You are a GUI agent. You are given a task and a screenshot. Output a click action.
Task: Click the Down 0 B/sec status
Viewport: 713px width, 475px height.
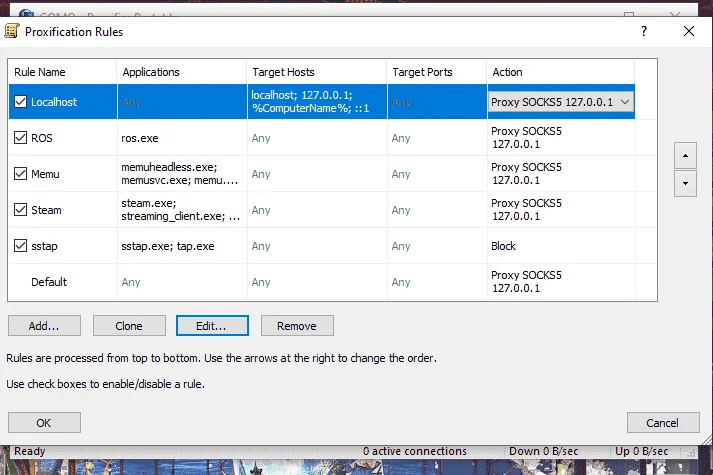[x=543, y=451]
